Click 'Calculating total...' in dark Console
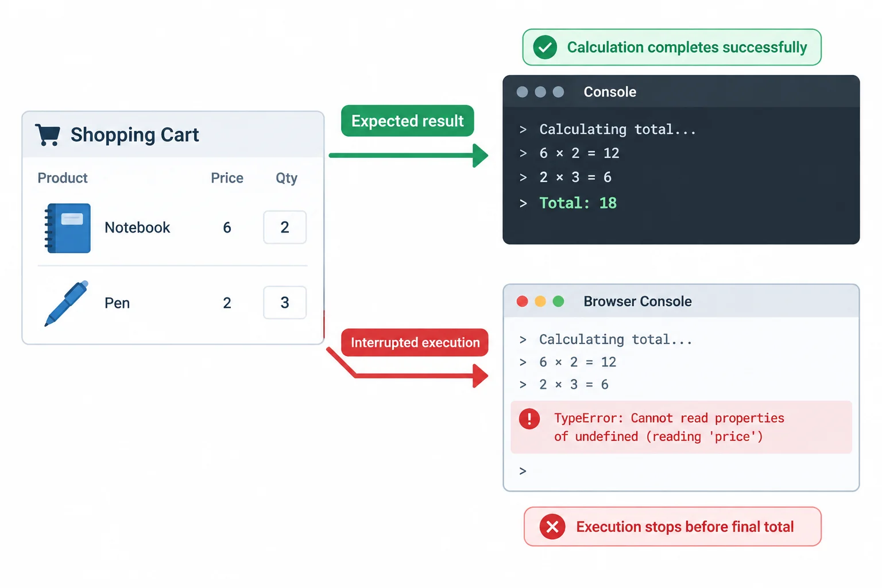 tap(617, 130)
